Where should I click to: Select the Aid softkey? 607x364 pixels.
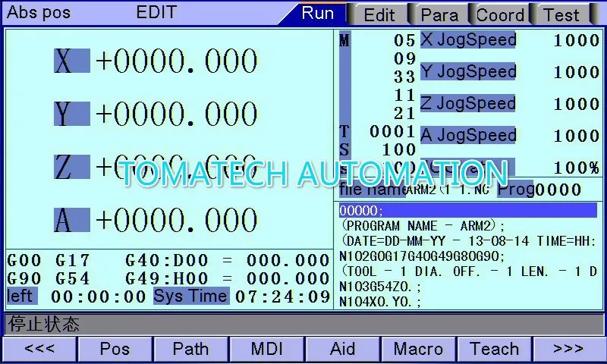[343, 349]
